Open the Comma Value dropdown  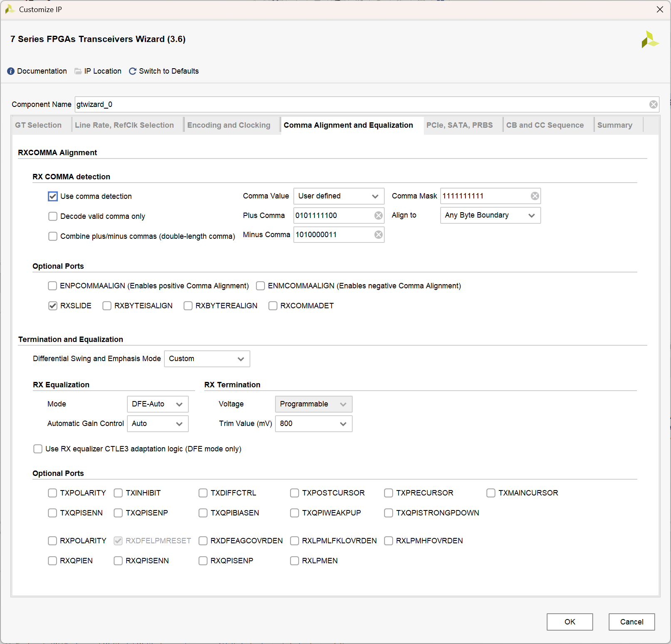pyautogui.click(x=339, y=196)
